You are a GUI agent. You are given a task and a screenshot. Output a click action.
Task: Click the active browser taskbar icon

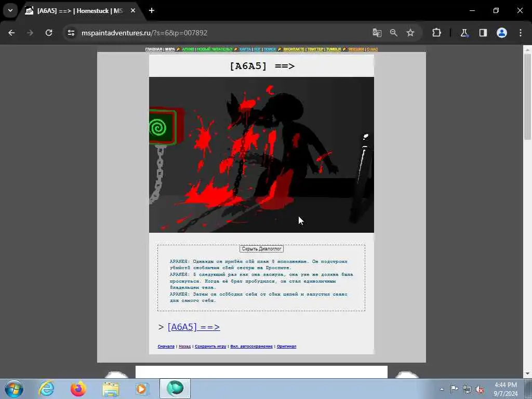pos(175,389)
